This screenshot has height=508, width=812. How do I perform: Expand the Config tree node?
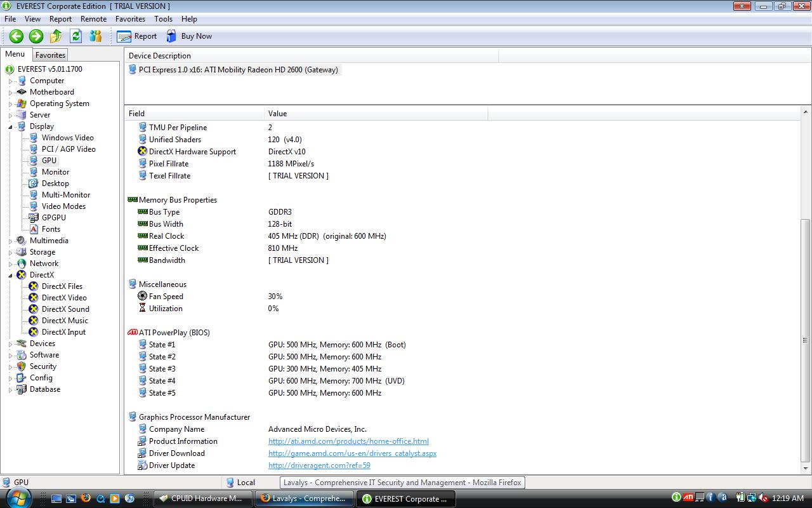click(11, 378)
